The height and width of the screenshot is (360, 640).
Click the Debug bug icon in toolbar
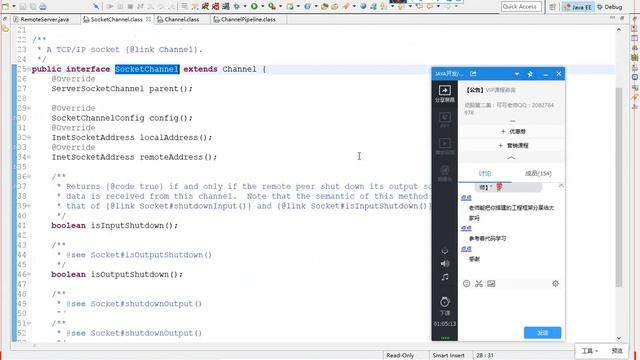(x=236, y=6)
